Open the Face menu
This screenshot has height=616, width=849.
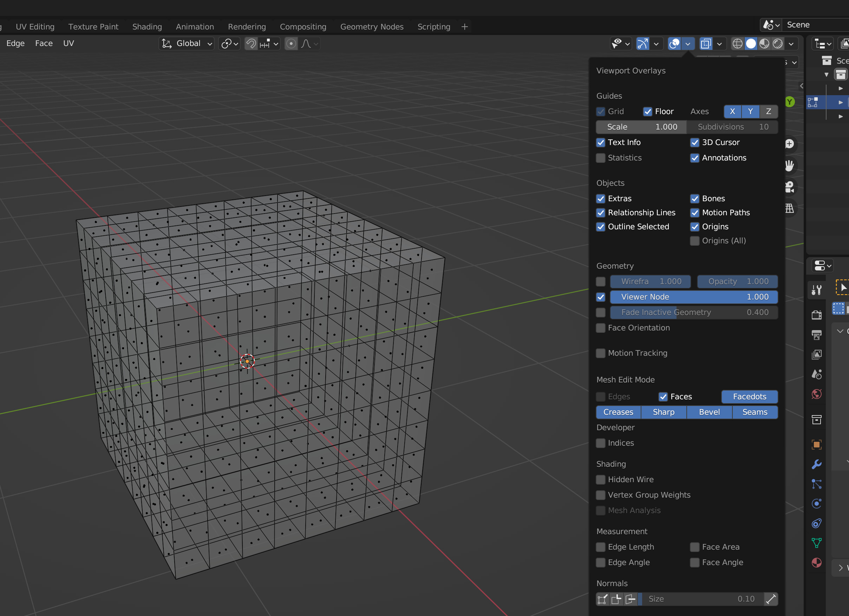click(x=44, y=44)
